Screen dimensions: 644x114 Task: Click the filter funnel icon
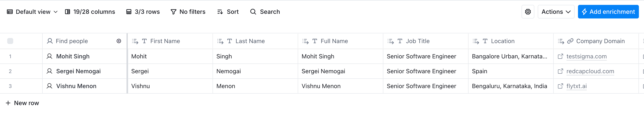point(173,12)
